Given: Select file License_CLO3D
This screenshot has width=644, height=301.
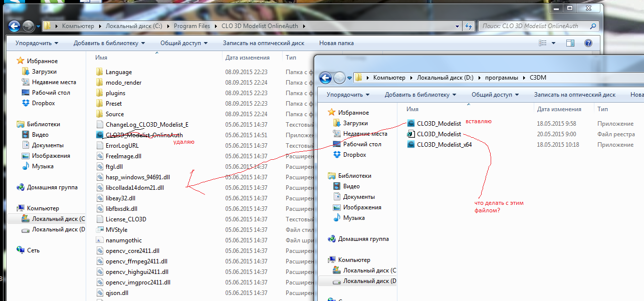Looking at the screenshot, I should pyautogui.click(x=126, y=219).
